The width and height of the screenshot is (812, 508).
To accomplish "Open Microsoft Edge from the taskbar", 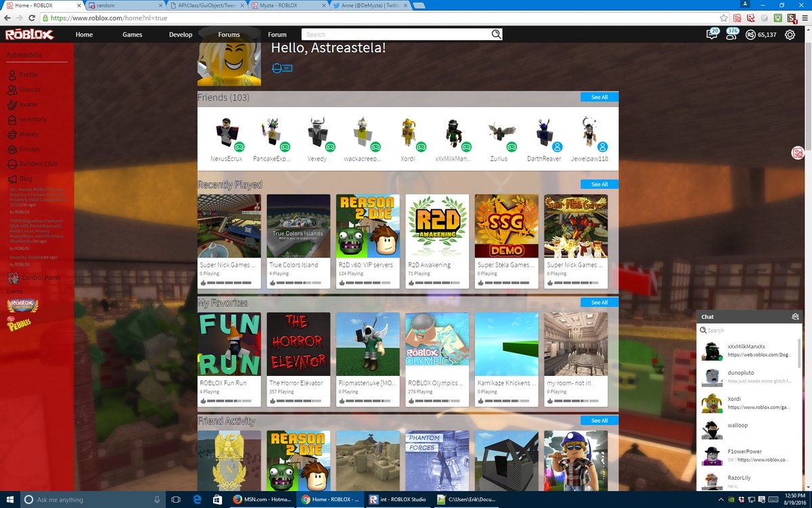I will pos(196,500).
